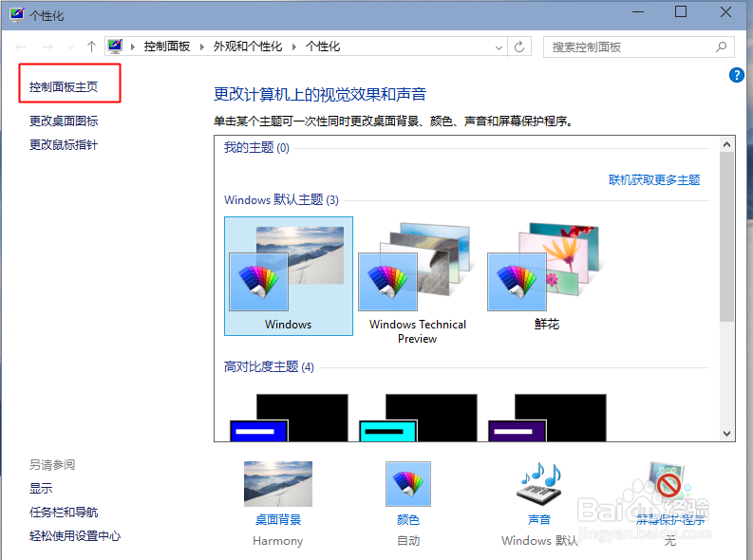
Task: Select the 控制面板 breadcrumb
Action: coord(166,47)
